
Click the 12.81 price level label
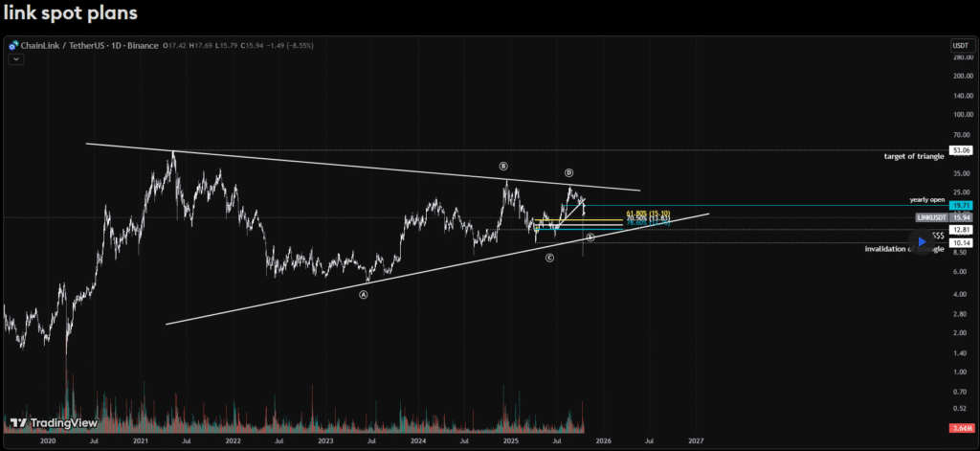(961, 230)
